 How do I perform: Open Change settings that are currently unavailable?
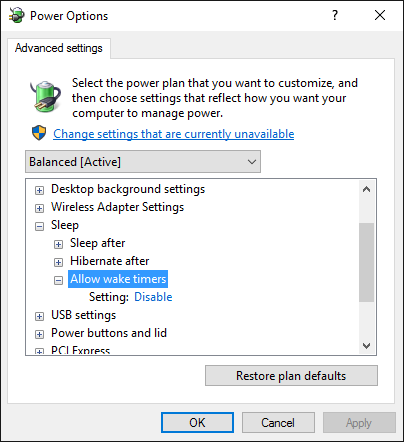174,134
